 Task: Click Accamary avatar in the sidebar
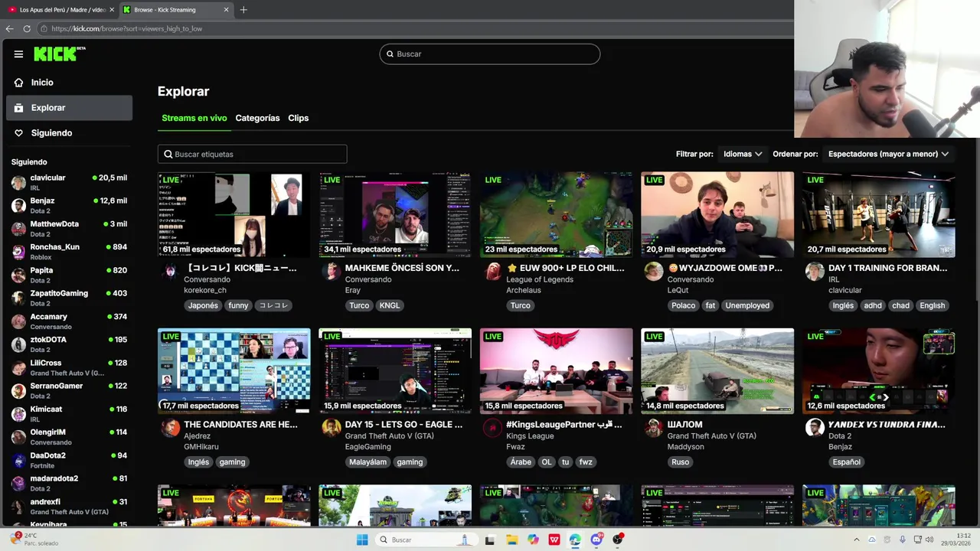pos(18,321)
